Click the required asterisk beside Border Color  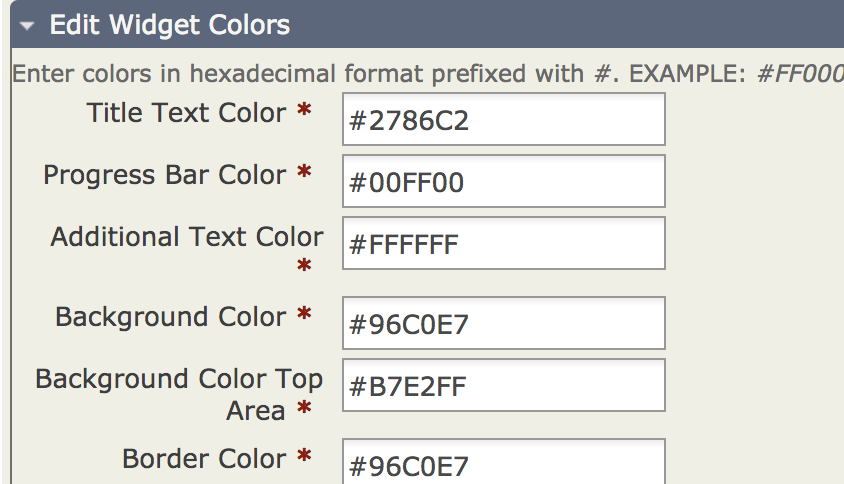(x=304, y=460)
